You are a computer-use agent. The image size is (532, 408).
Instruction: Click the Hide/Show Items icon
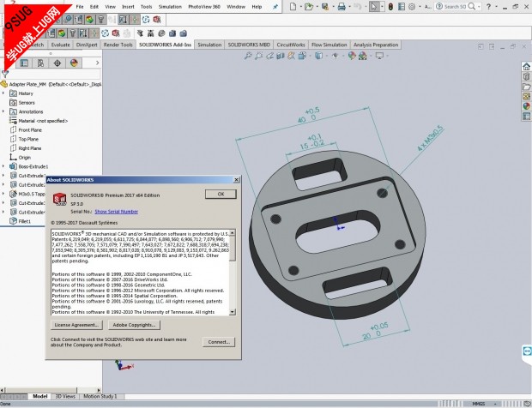click(x=336, y=56)
